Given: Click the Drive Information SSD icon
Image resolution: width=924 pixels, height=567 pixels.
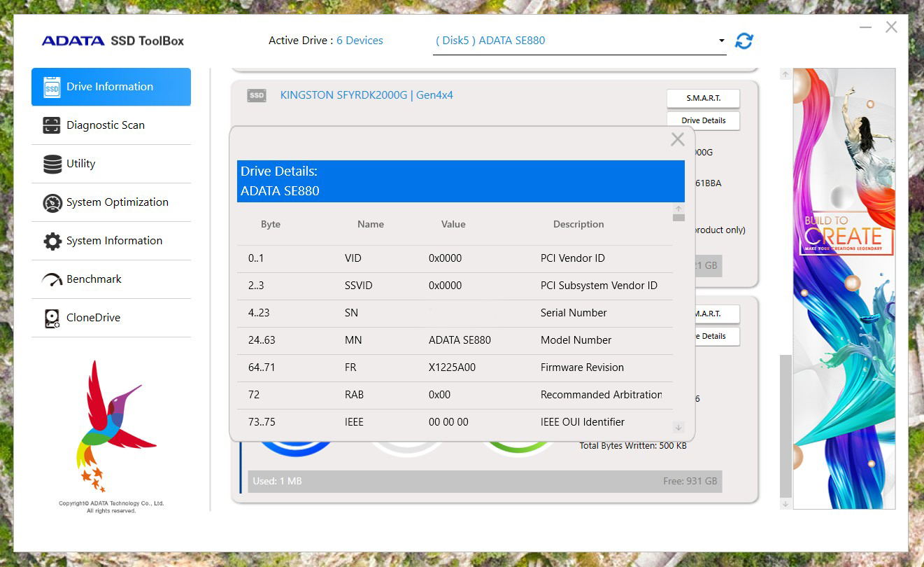Looking at the screenshot, I should (52, 87).
